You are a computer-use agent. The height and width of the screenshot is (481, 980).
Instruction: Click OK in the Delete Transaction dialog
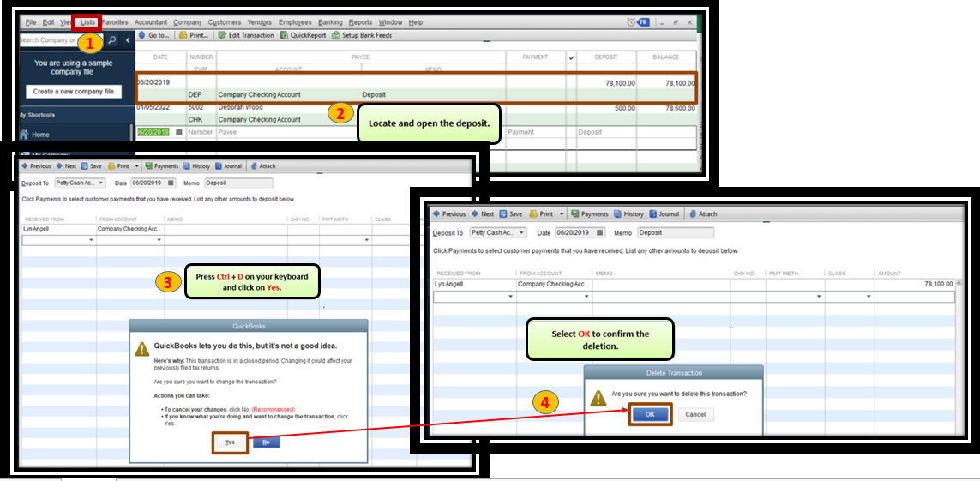tap(650, 414)
